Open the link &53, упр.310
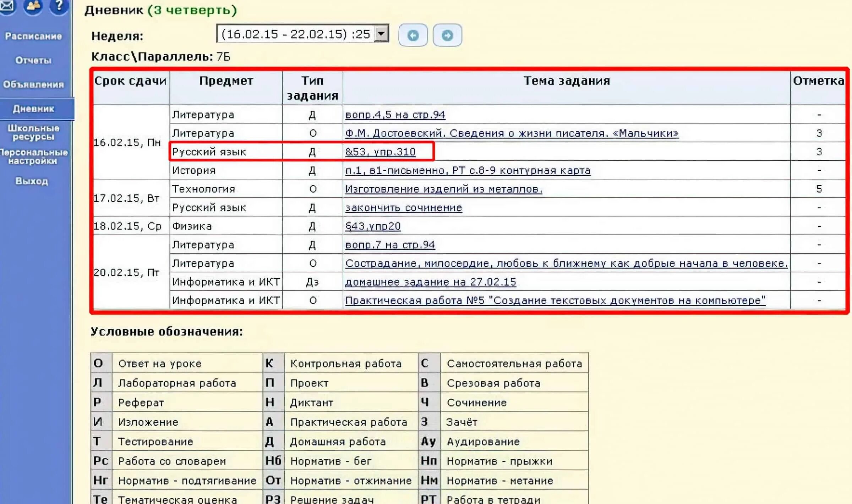 click(380, 152)
